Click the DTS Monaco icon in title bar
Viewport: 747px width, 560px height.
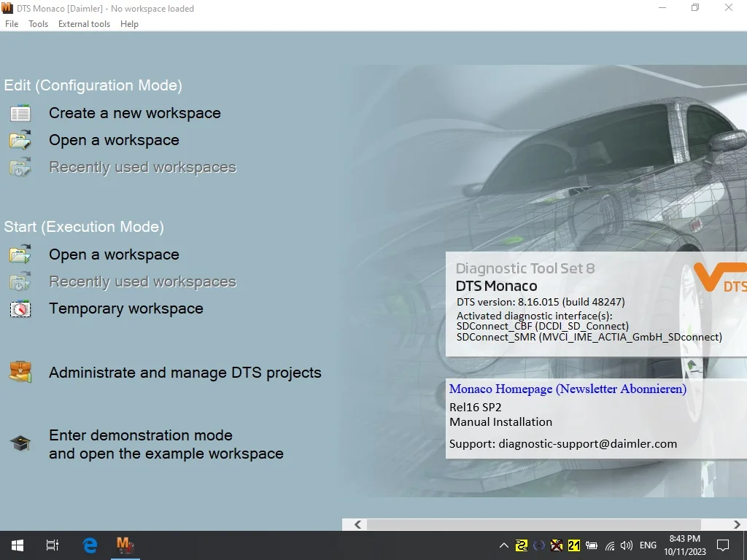[x=7, y=8]
